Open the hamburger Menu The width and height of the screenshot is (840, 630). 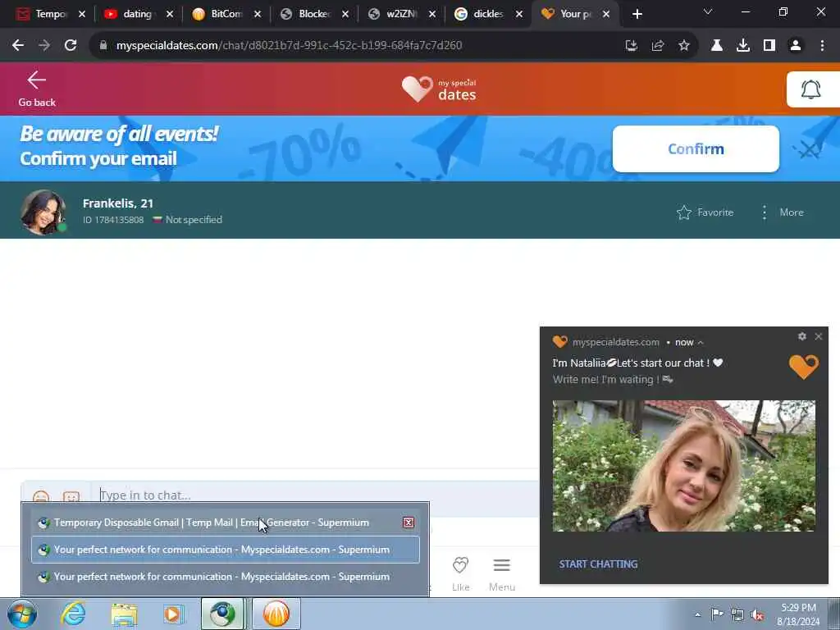coord(501,565)
